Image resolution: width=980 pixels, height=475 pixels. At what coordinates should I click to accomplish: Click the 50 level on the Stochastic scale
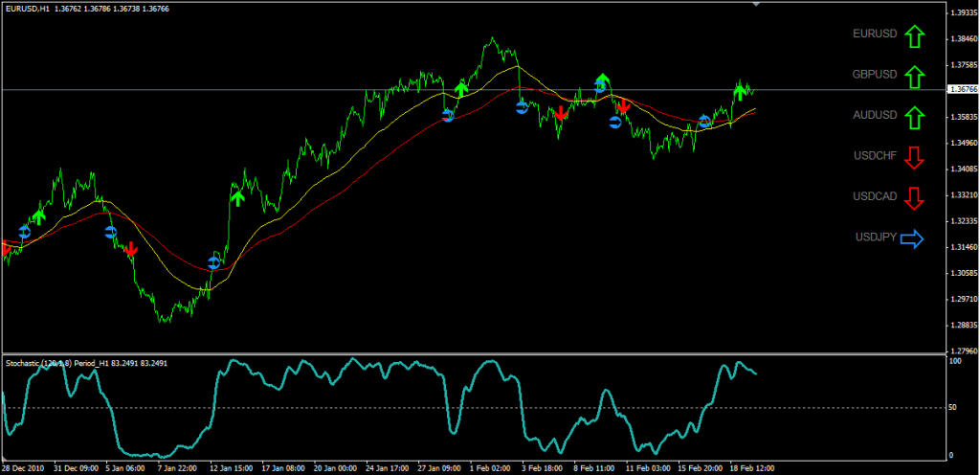click(x=953, y=408)
